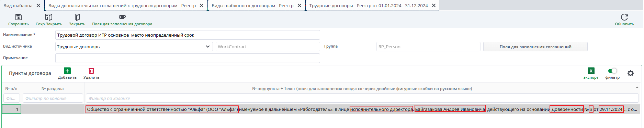
Task: Click the № раздела column filter field
Action: point(53,98)
